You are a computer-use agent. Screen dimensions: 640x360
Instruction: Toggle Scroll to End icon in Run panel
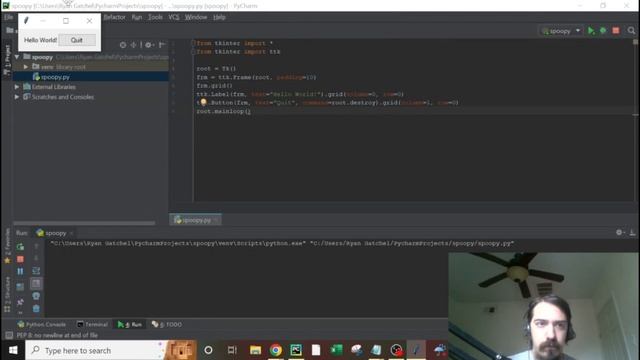tap(36, 283)
